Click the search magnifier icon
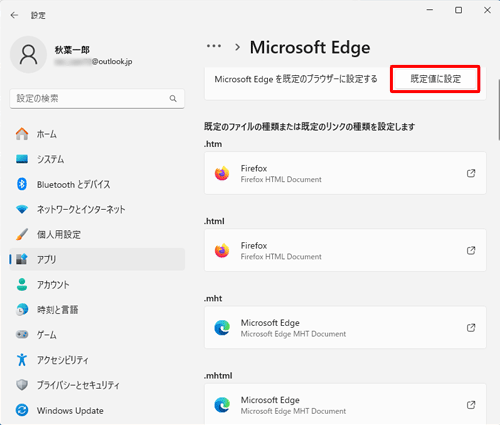Viewport: 500px width, 425px height. click(173, 99)
